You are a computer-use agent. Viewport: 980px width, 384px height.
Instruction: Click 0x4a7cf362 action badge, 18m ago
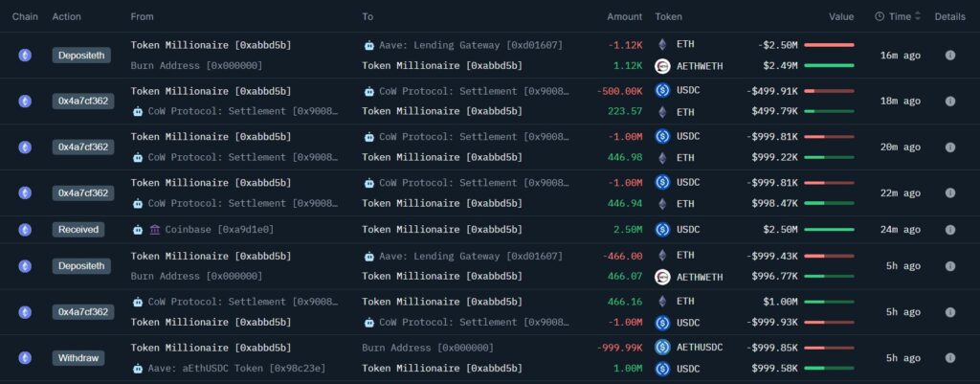(83, 102)
